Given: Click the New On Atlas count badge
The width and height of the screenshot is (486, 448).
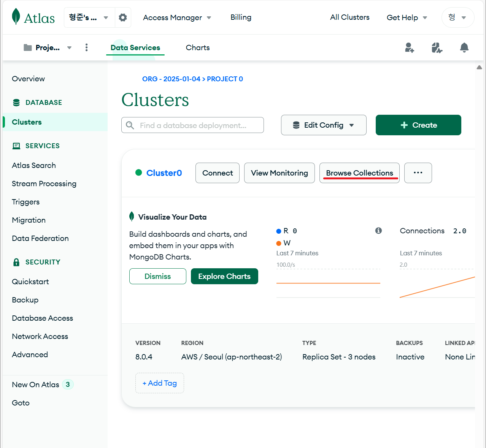Looking at the screenshot, I should coord(68,385).
